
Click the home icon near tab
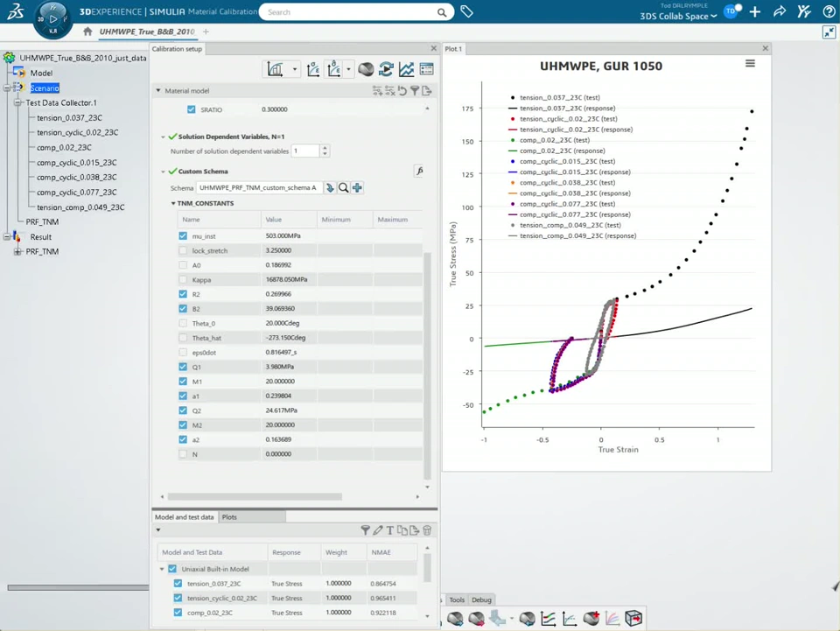tap(87, 32)
